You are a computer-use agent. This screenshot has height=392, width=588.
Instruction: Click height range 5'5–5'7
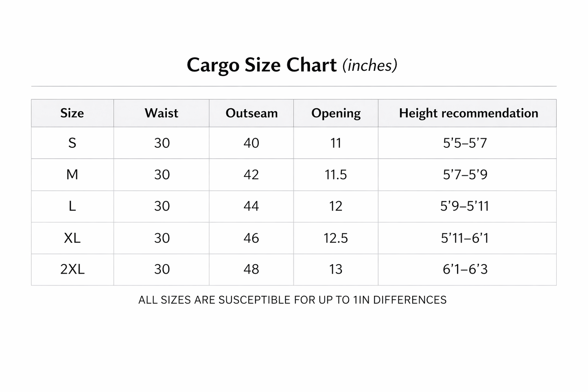[x=465, y=143]
